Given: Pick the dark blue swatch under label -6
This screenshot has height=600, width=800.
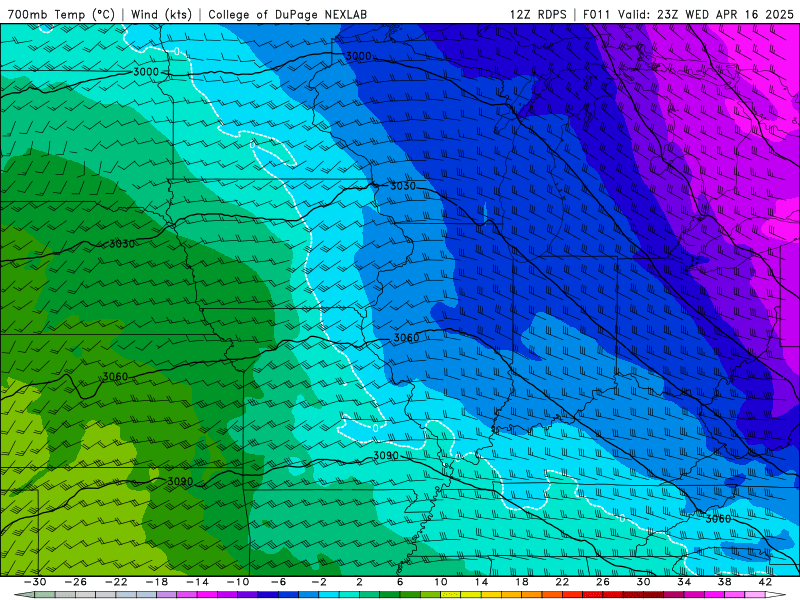Looking at the screenshot, I should [x=289, y=595].
